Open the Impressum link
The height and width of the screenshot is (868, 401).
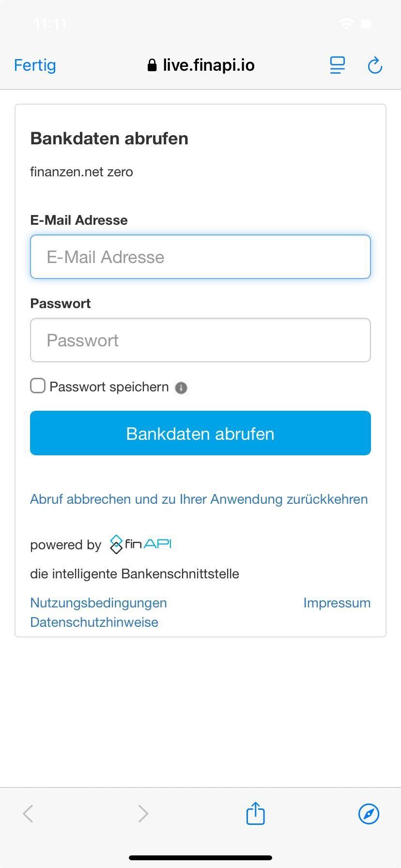point(337,603)
